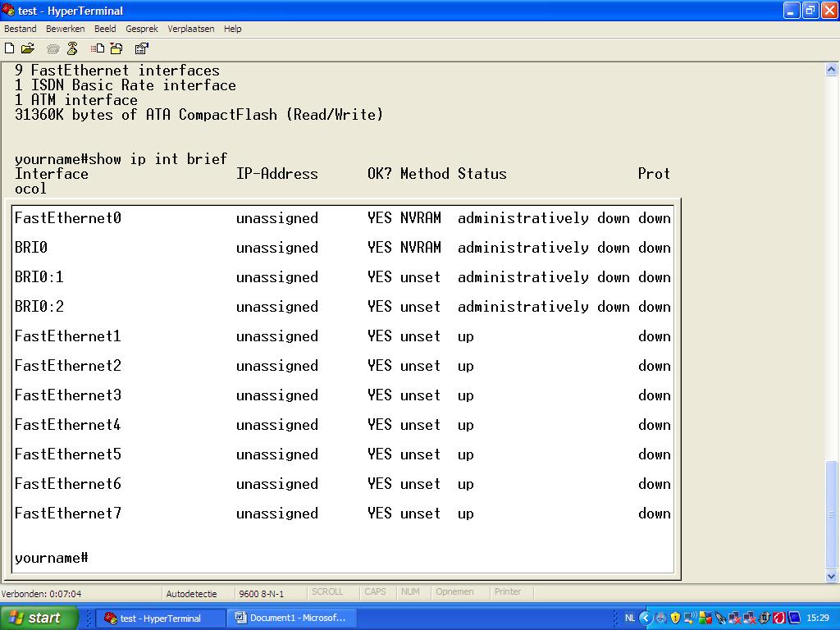Open the Bewerken menu

point(65,29)
